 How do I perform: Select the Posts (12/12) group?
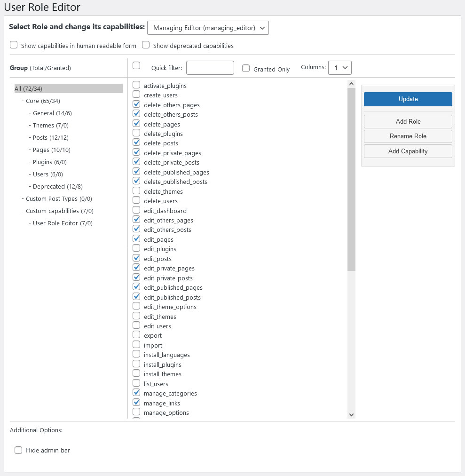(51, 137)
